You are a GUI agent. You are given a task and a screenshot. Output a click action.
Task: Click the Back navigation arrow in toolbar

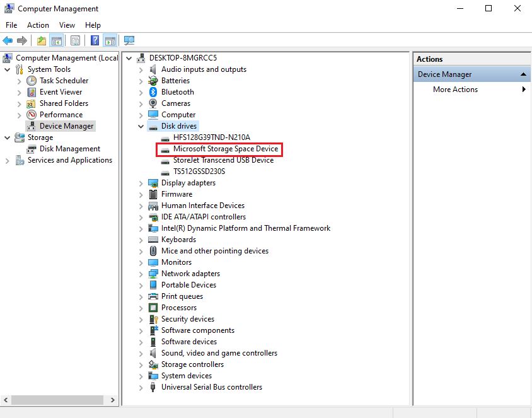[x=8, y=40]
